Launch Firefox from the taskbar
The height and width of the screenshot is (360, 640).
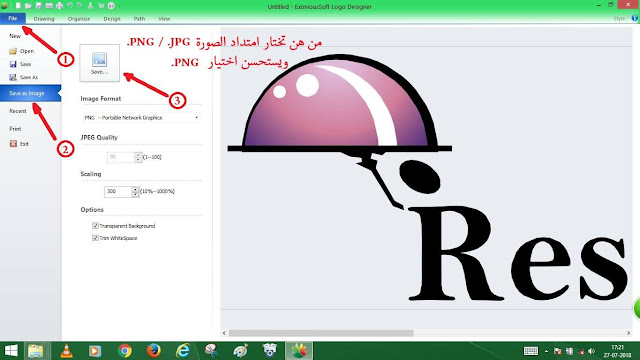tap(153, 351)
